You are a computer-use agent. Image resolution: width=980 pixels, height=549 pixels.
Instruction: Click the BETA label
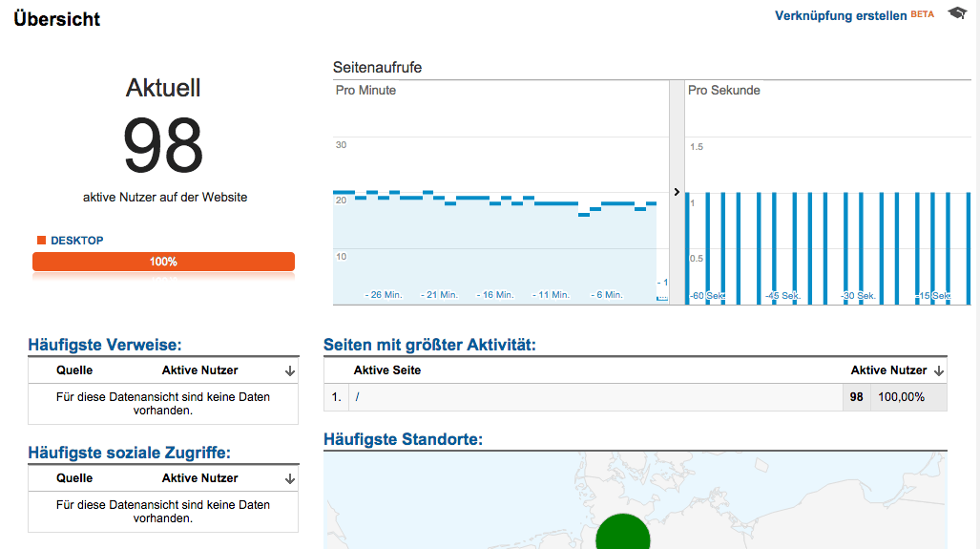[x=923, y=13]
